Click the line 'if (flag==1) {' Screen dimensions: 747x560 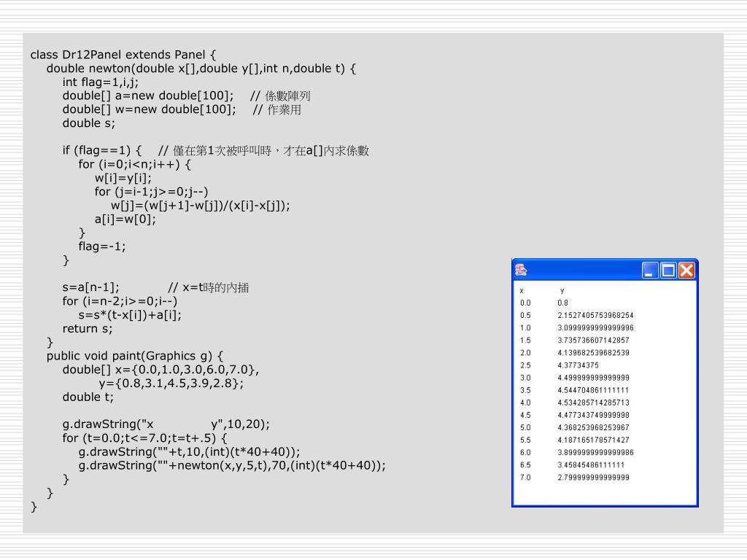[102, 150]
